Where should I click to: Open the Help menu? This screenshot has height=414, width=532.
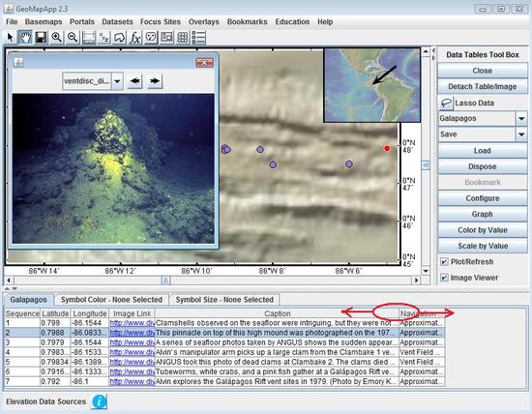325,21
